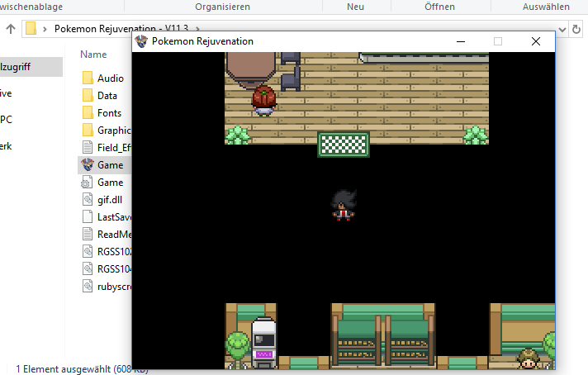
Task: Click the status text '1 Element ausgewählt'
Action: point(63,369)
